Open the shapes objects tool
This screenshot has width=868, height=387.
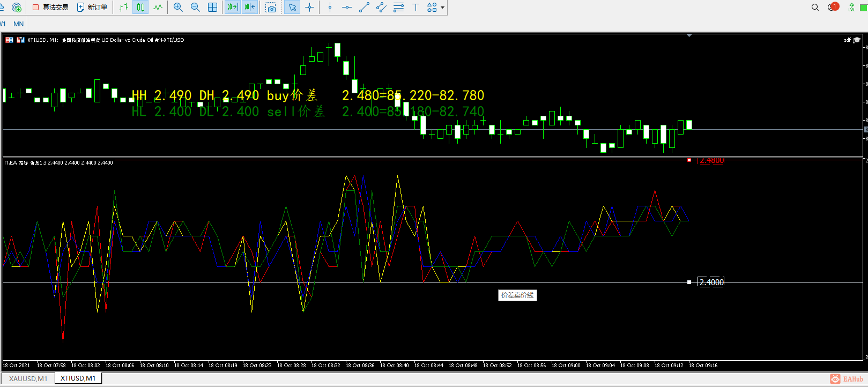point(432,8)
